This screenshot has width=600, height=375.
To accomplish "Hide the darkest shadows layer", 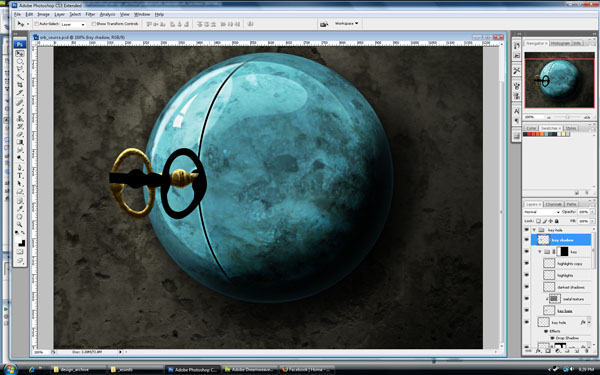I will [x=527, y=287].
